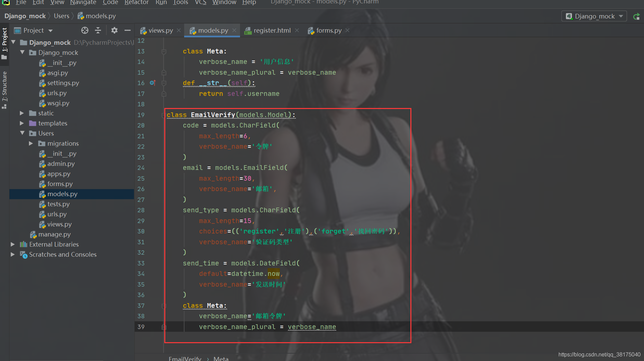Screen dimensions: 644x361
Task: Click Django_mock in the navigation breadcrumb
Action: coord(25,16)
